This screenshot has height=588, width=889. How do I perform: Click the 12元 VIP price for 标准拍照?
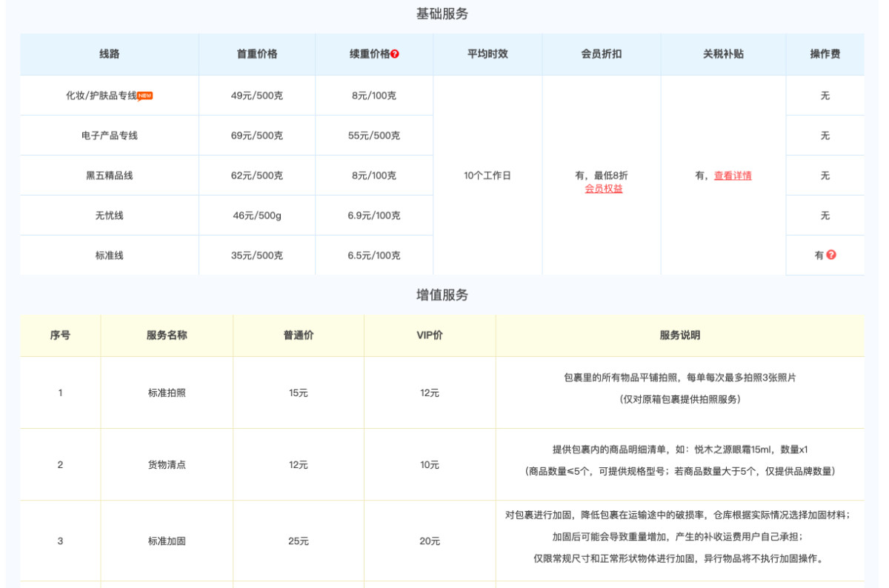point(430,392)
